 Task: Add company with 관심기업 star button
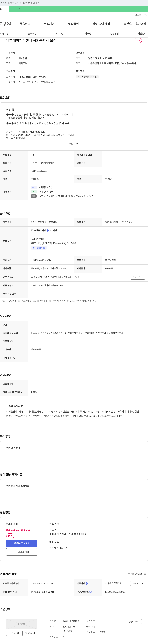coord(14,633)
